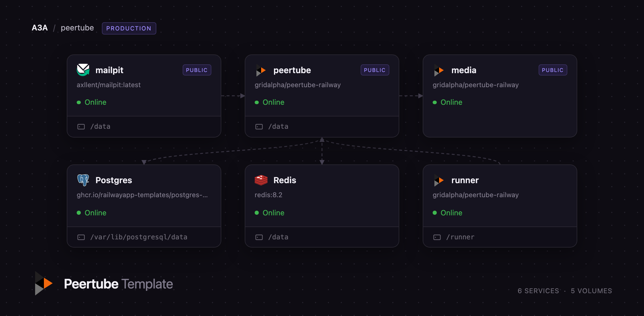
Task: Click the PUBLIC badge on mailpit
Action: click(x=197, y=70)
